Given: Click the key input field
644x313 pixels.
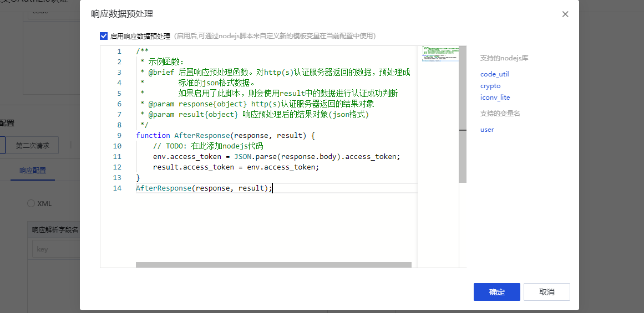Looking at the screenshot, I should coord(55,249).
